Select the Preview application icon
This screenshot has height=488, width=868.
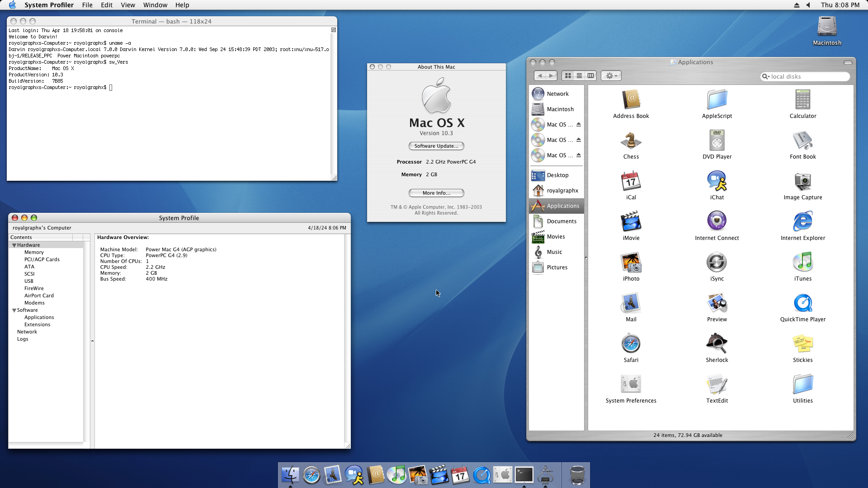click(x=717, y=303)
